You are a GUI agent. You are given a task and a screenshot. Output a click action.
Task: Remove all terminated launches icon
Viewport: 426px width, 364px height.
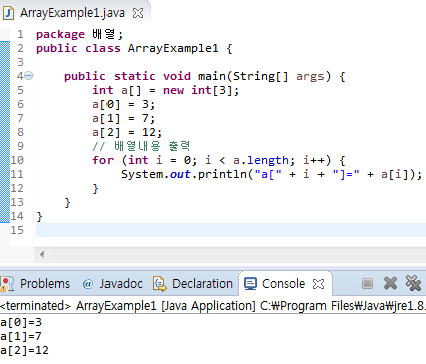tap(413, 283)
